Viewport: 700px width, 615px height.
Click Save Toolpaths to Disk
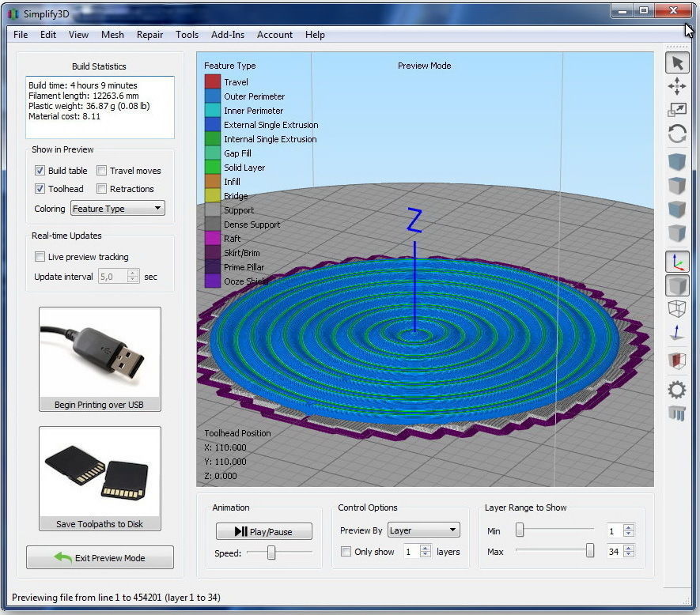pyautogui.click(x=100, y=478)
